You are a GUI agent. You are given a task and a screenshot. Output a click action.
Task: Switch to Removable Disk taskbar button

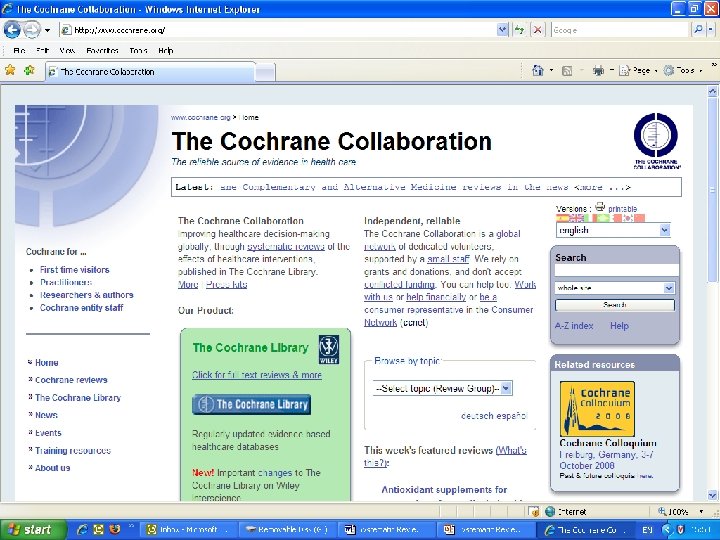288,530
